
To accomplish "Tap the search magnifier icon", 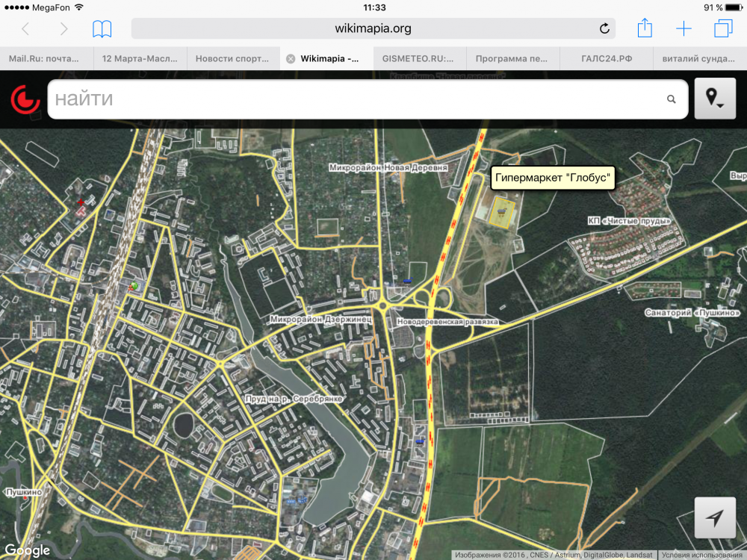I will pos(671,99).
